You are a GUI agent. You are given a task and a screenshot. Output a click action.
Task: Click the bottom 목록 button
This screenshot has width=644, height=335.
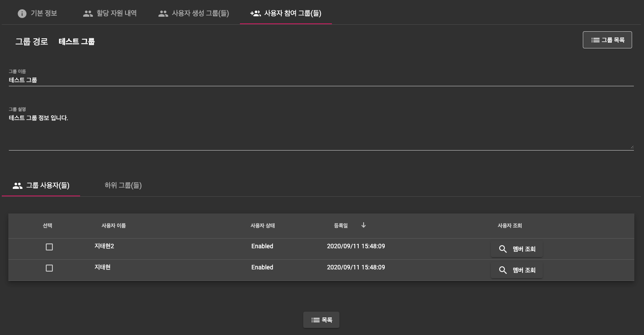[321, 320]
